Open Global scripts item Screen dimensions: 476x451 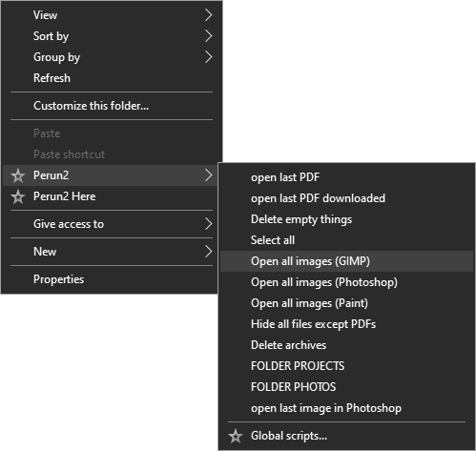(x=346, y=436)
